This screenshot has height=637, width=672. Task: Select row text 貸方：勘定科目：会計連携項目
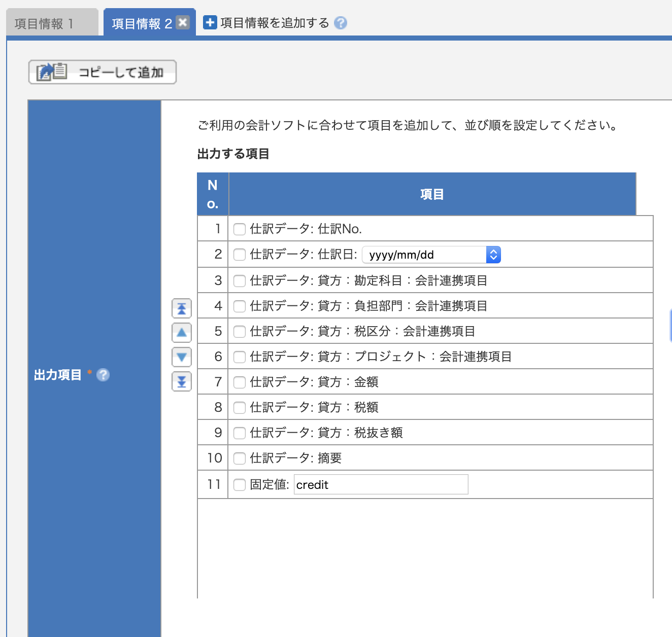click(402, 280)
